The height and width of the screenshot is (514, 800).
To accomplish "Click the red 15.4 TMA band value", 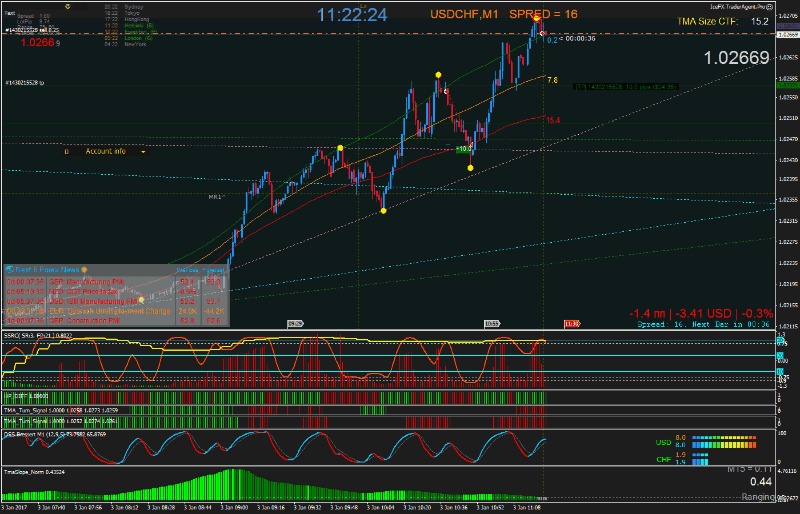I will coord(553,120).
